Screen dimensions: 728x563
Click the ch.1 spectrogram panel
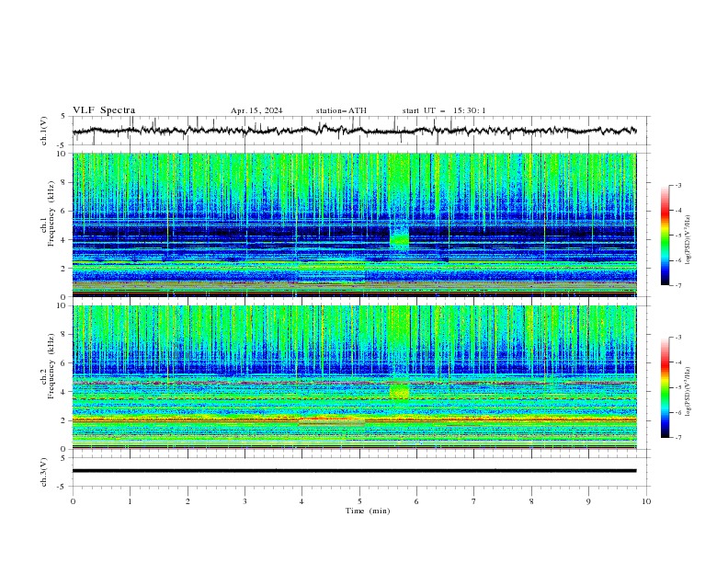coord(354,224)
